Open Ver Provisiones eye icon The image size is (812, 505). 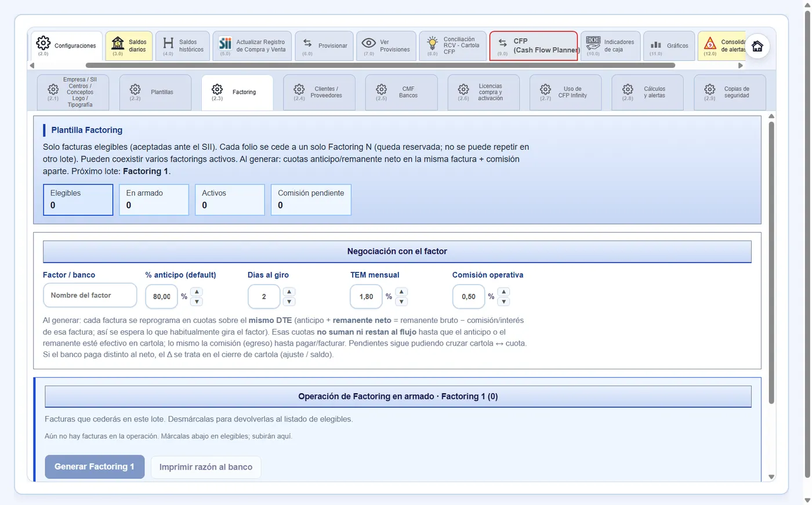click(386, 46)
